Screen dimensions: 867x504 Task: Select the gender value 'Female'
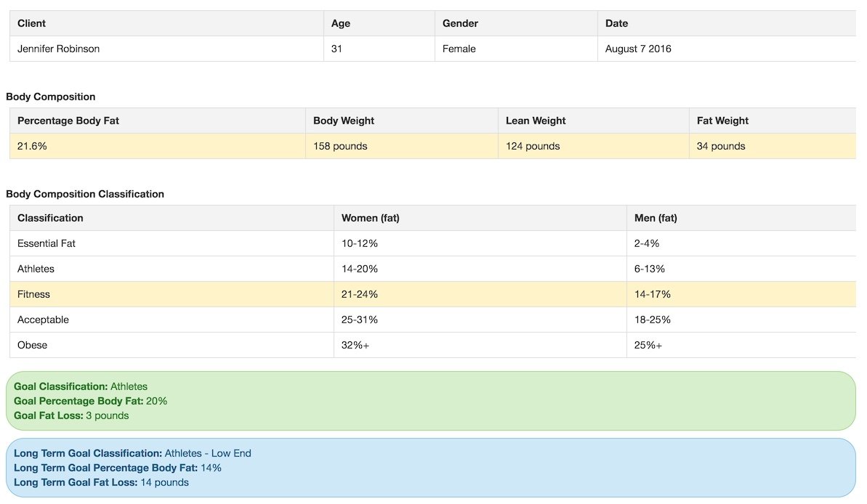pos(459,49)
